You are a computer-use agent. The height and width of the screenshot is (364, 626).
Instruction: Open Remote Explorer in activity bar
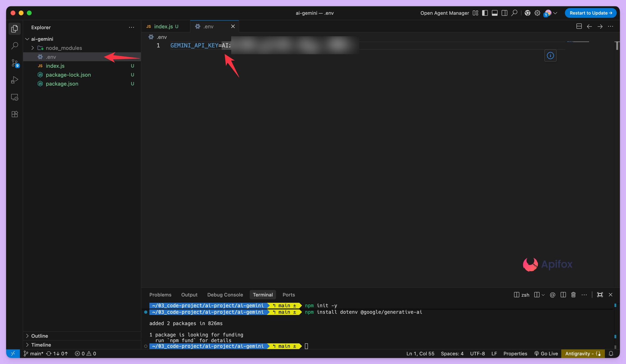[14, 97]
